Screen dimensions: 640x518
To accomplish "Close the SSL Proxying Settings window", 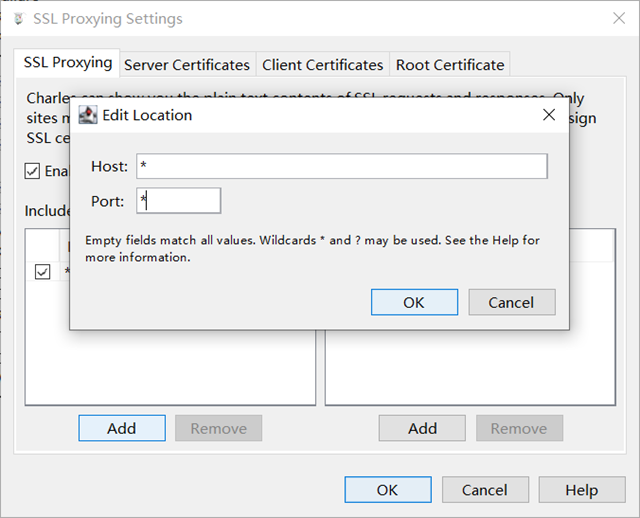I will [619, 18].
